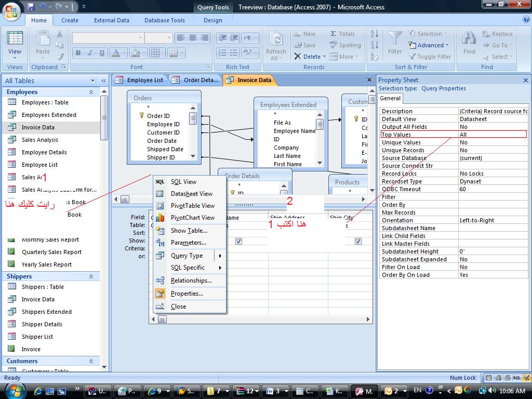Click Relationships... menu entry
This screenshot has width=532, height=399.
point(189,281)
